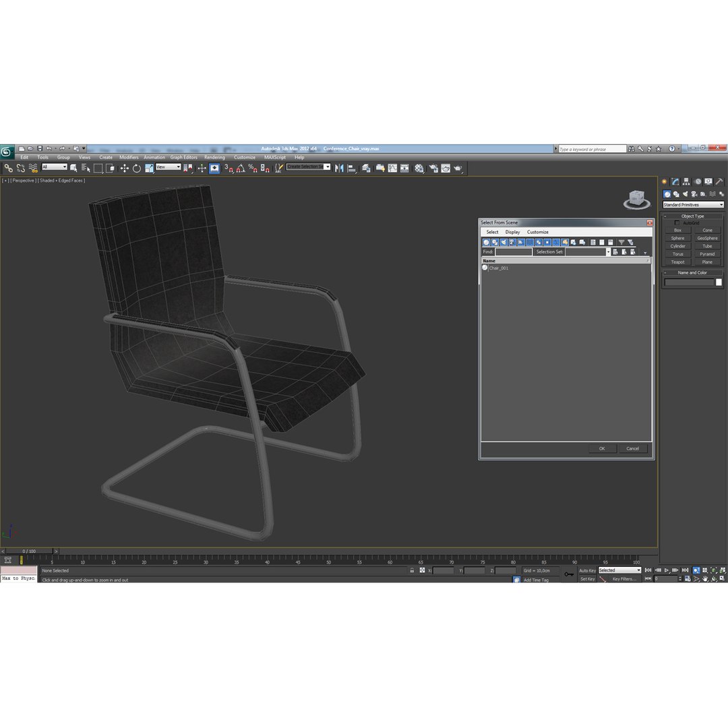
Task: Click the Find field in Select From Scene
Action: [x=514, y=251]
